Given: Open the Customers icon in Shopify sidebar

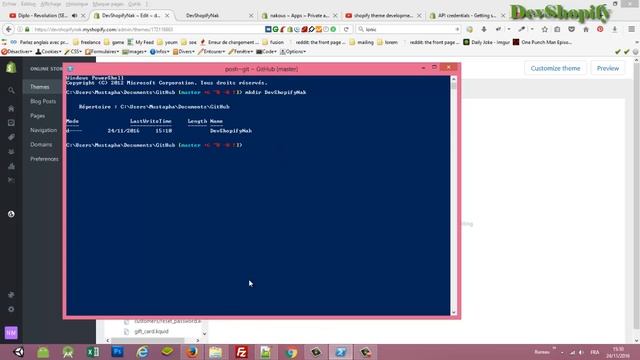Looking at the screenshot, I should pos(11,151).
